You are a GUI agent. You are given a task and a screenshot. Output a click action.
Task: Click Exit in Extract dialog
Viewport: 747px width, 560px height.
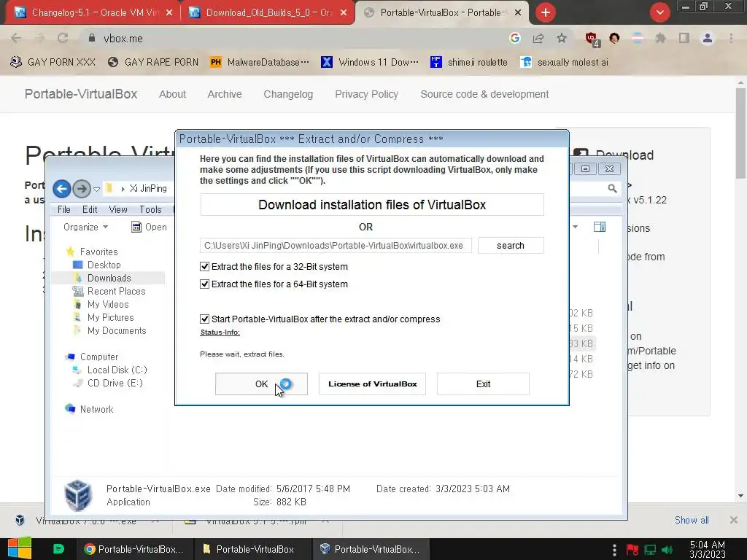coord(483,384)
